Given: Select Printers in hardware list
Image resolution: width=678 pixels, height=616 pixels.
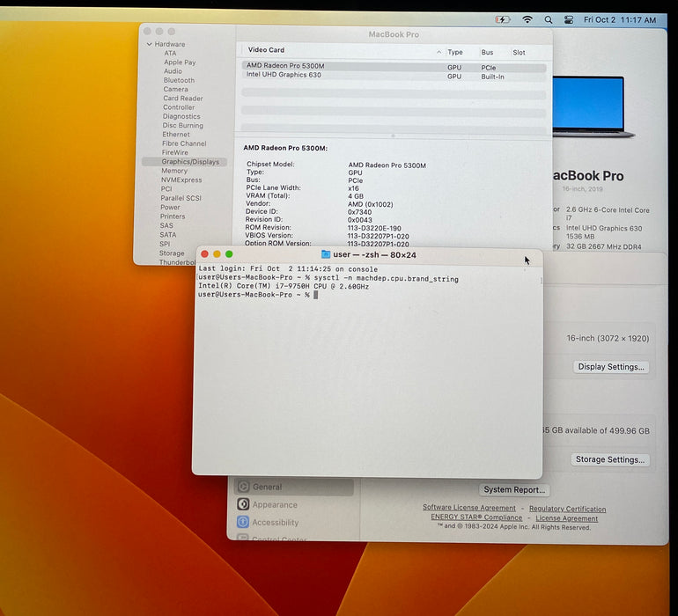Looking at the screenshot, I should point(173,216).
